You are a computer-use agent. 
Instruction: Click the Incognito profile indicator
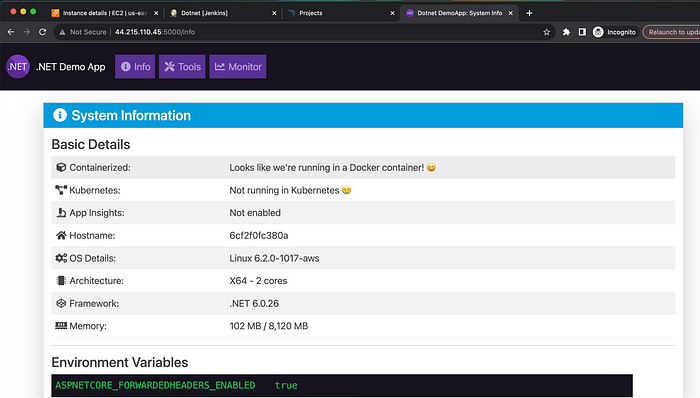pyautogui.click(x=614, y=32)
